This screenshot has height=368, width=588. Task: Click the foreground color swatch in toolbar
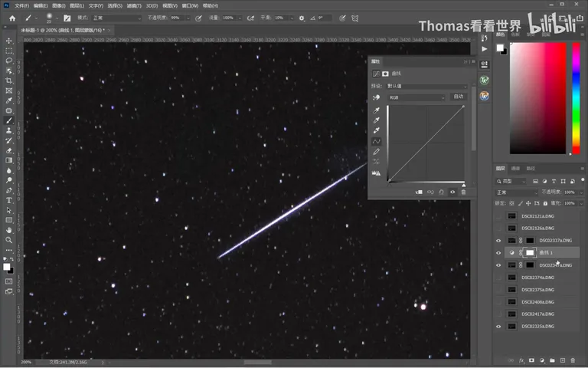7,267
